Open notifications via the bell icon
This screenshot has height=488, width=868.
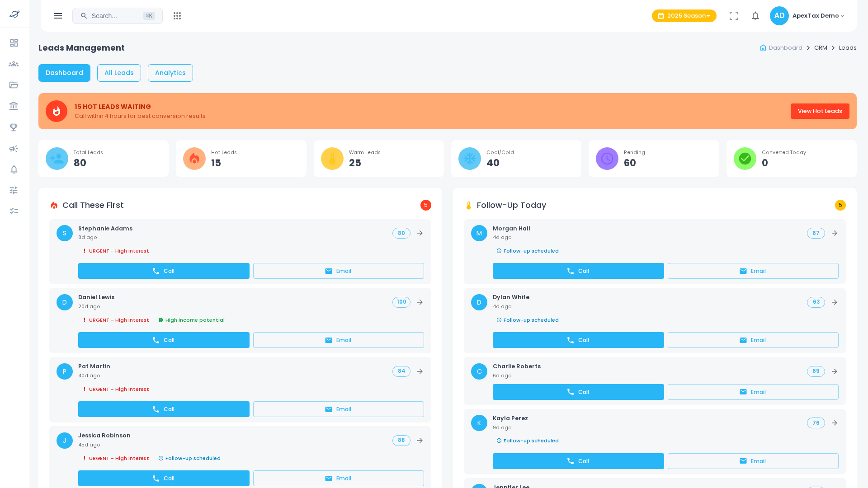755,16
